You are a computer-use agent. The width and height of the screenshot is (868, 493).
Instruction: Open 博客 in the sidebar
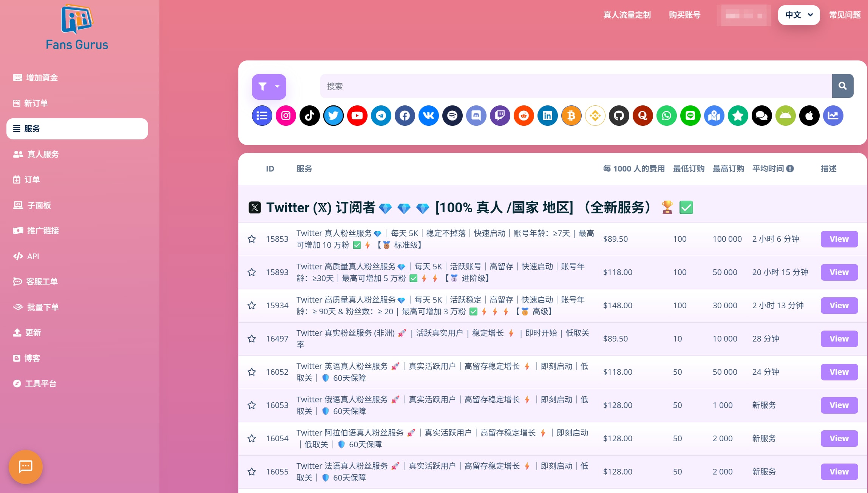tap(77, 358)
